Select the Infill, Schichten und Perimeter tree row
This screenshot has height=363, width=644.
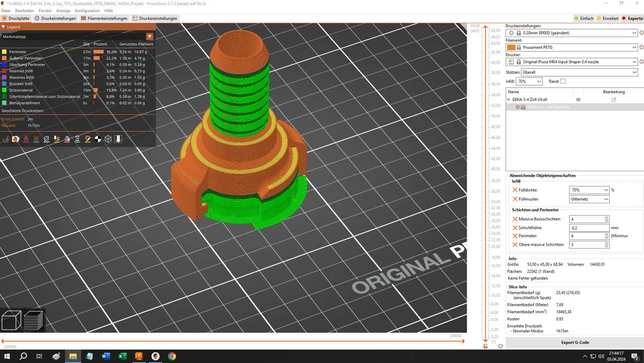click(575, 107)
